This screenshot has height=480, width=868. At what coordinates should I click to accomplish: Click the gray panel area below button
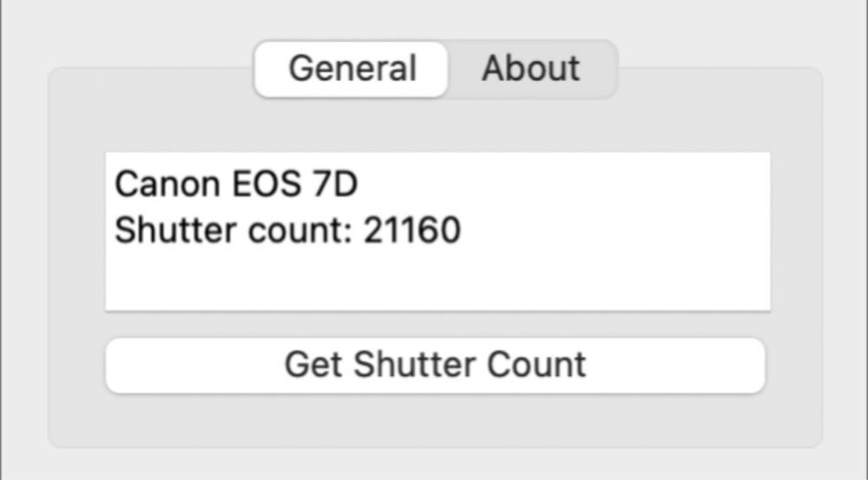[434, 421]
